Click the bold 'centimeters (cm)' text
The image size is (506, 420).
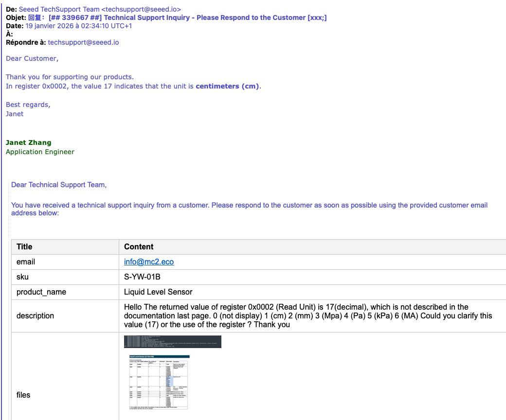coord(227,87)
